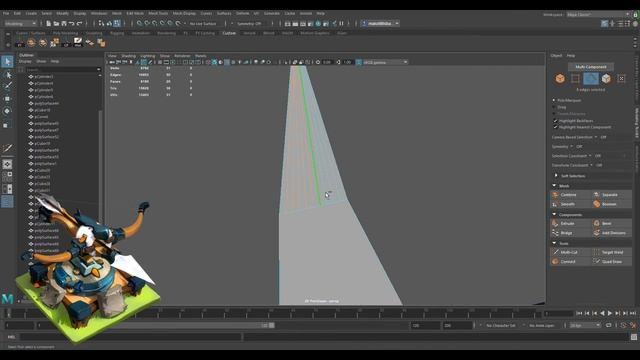Click the playback range slider handle
This screenshot has width=640, height=360.
tap(271, 325)
